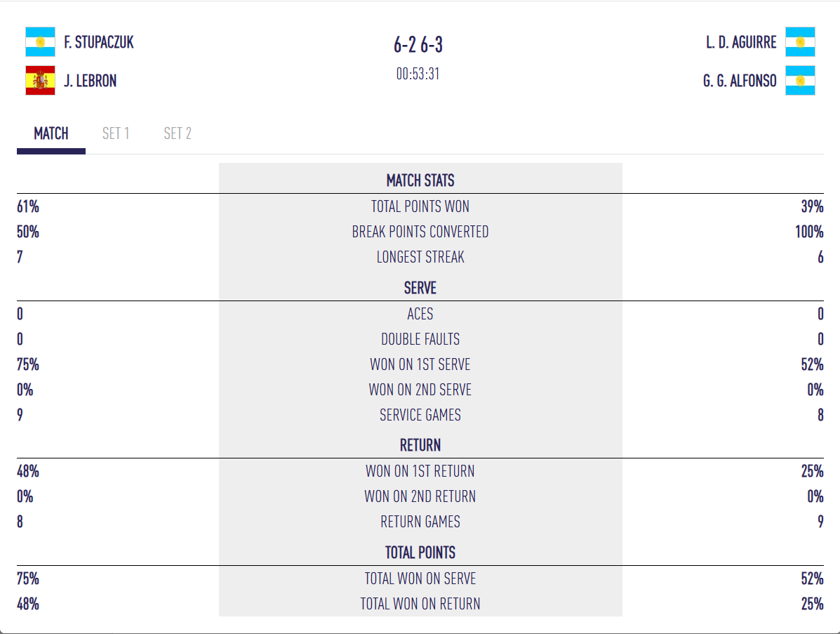Click the Argentina flag beside L. D. Aguirre

pyautogui.click(x=800, y=42)
